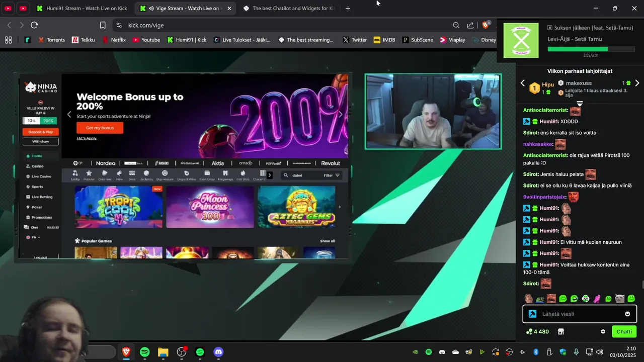Focus the Lähetä viesti chat input
Screen dimensions: 644x362
pos(580,314)
